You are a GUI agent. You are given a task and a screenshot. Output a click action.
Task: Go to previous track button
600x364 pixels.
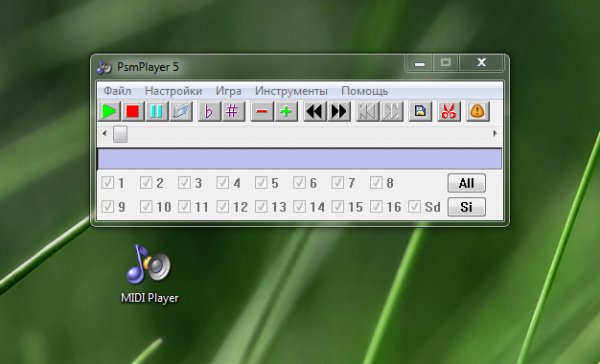[x=367, y=112]
